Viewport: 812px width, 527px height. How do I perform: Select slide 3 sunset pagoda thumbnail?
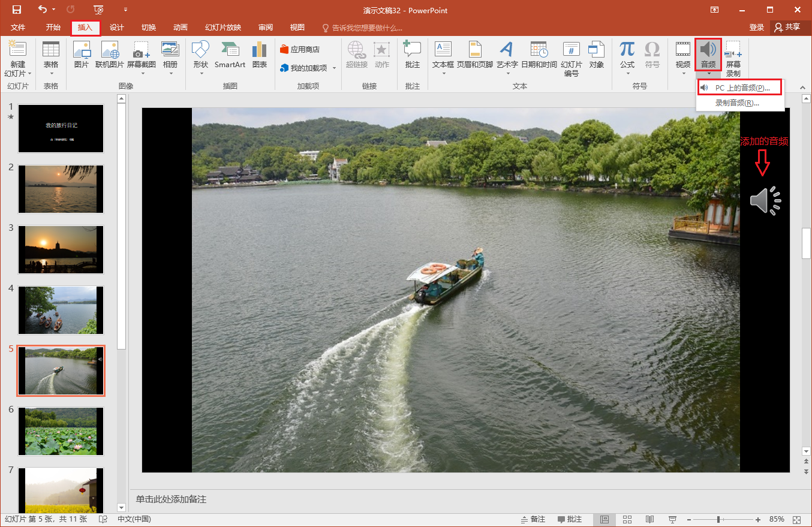coord(61,249)
